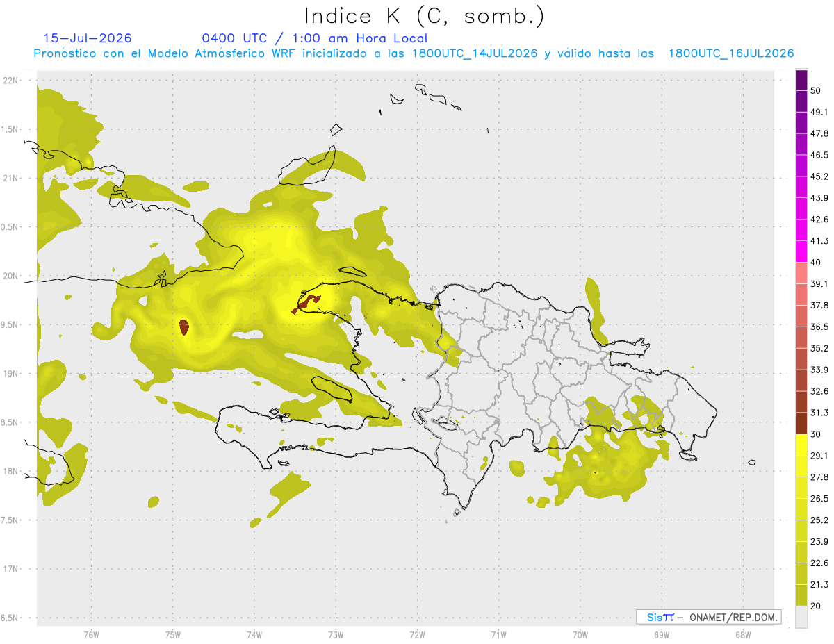Click the colorbar value "33.9"

pyautogui.click(x=819, y=370)
